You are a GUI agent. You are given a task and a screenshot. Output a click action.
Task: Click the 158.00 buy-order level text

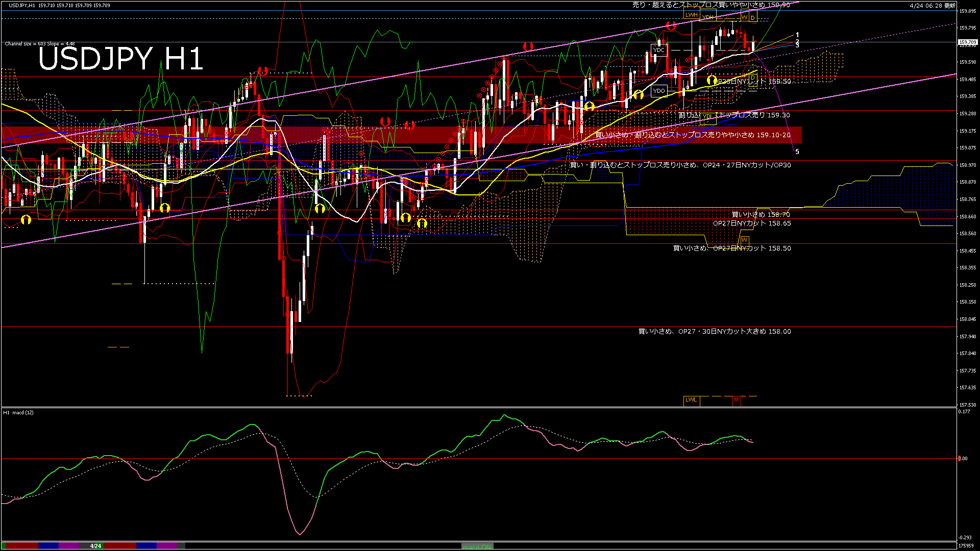(715, 332)
